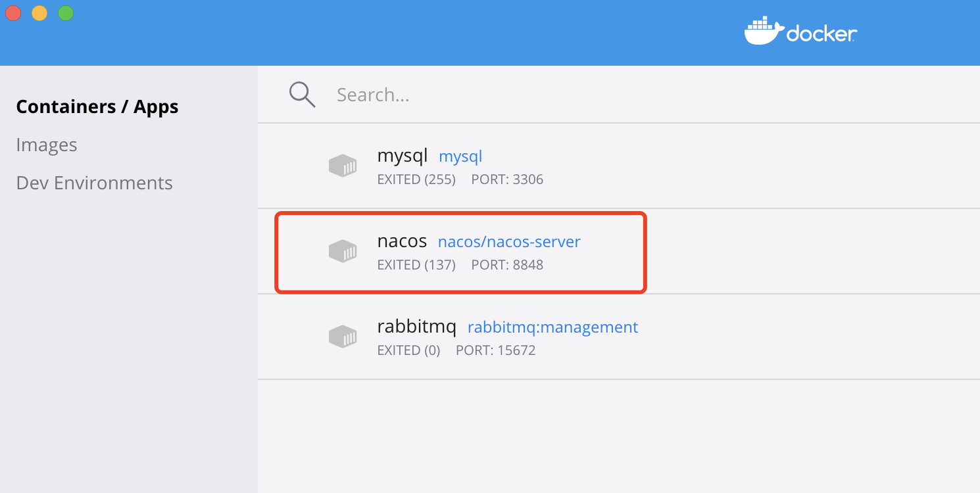
Task: Switch to the Images section
Action: (x=47, y=145)
